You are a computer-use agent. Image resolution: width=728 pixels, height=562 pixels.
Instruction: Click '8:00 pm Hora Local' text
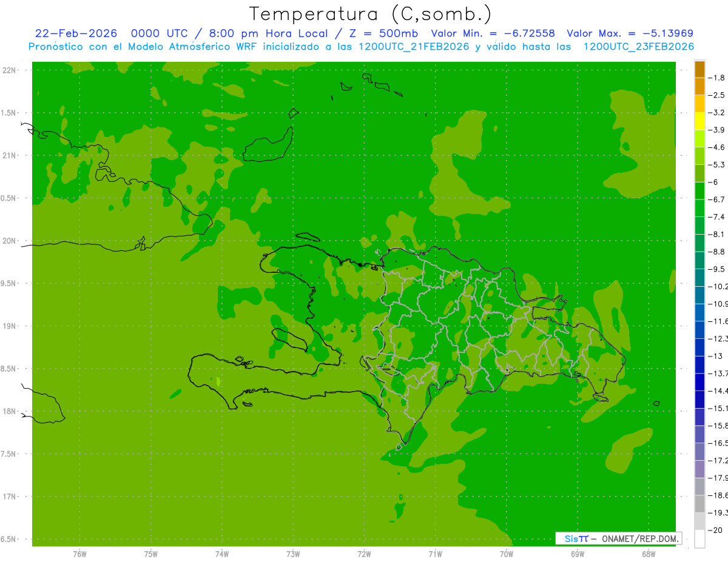click(x=267, y=33)
